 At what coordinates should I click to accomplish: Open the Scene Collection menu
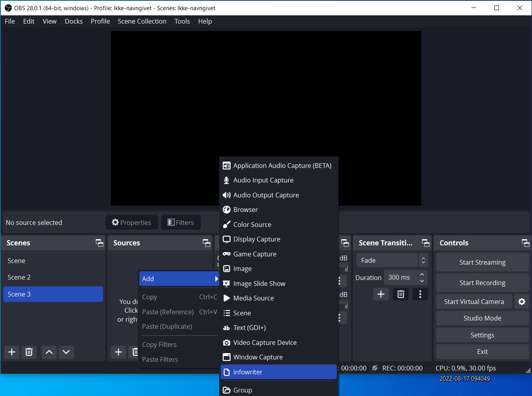(142, 21)
